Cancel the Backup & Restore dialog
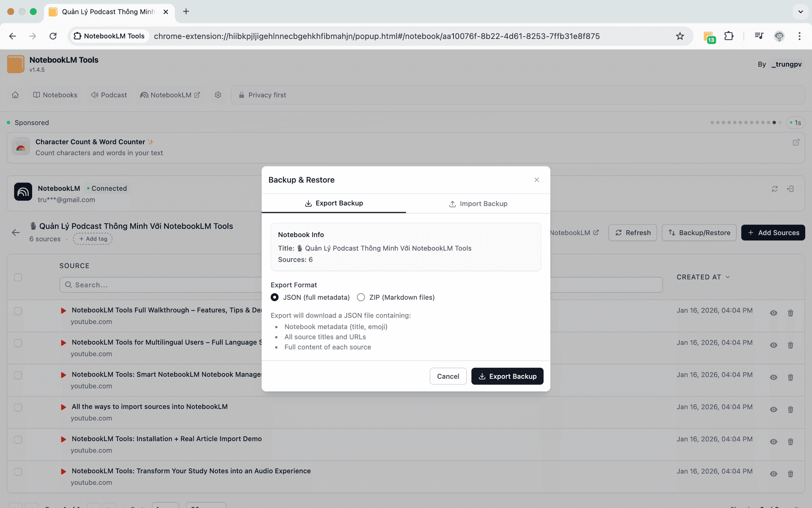The image size is (812, 508). click(448, 376)
